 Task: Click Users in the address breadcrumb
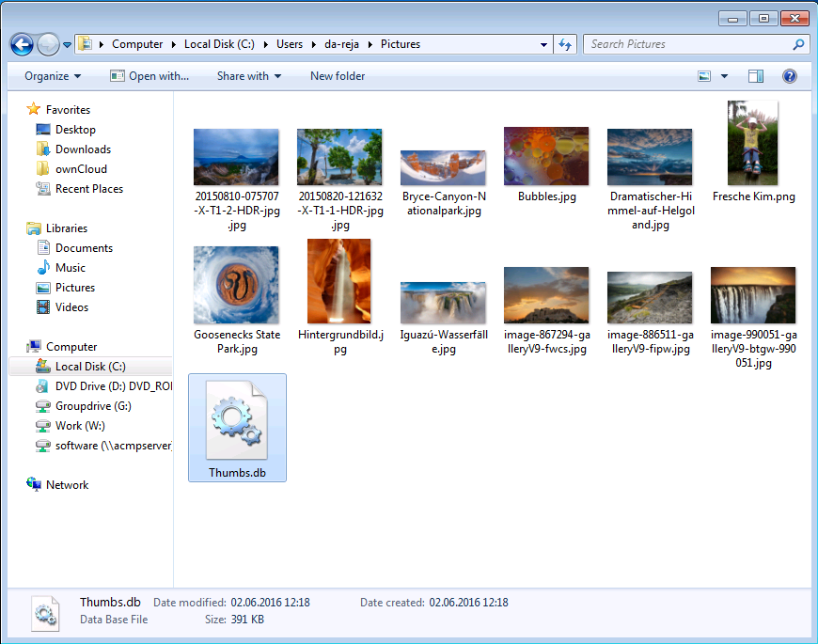tap(290, 44)
